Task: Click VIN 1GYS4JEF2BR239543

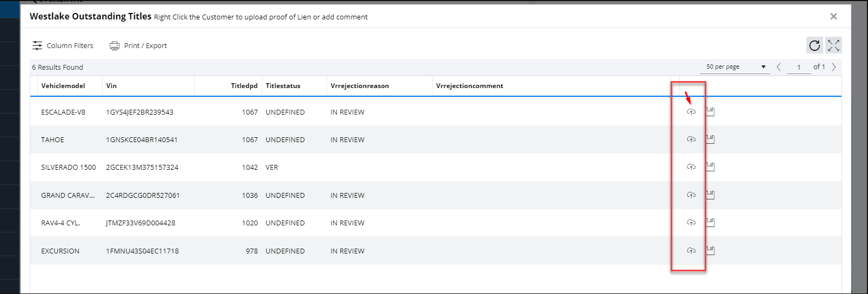Action: (x=140, y=112)
